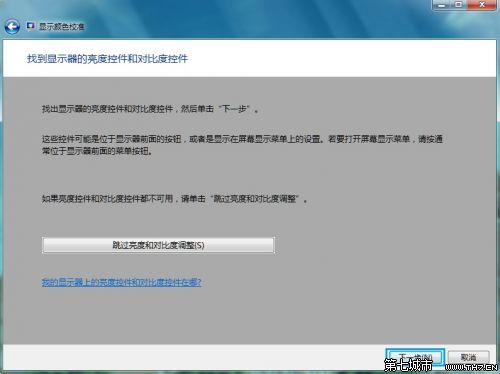Minimize the calibration window
500x374 pixels.
[x=442, y=5]
